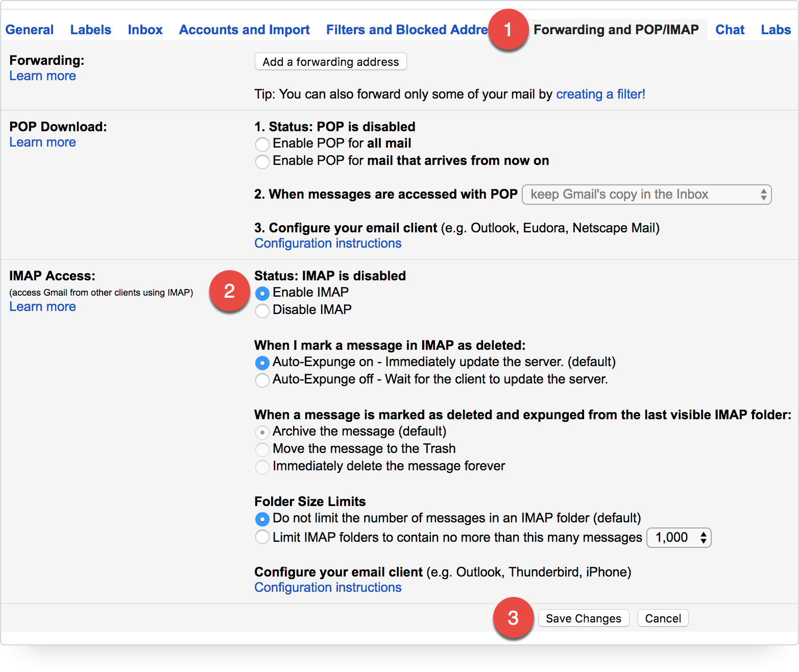
Task: Open the POP message handling dropdown
Action: tap(646, 195)
